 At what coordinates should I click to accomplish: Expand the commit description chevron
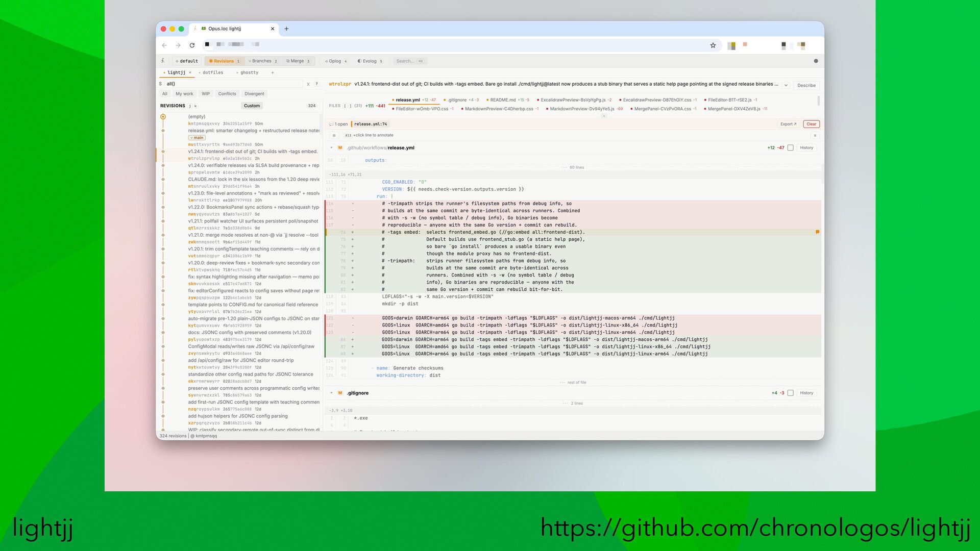click(786, 85)
